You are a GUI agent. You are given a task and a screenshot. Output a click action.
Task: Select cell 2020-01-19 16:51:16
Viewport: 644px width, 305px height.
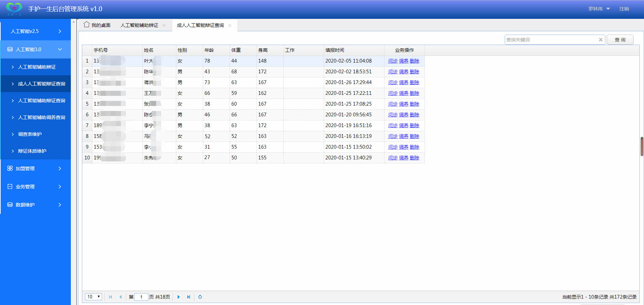tap(354, 125)
